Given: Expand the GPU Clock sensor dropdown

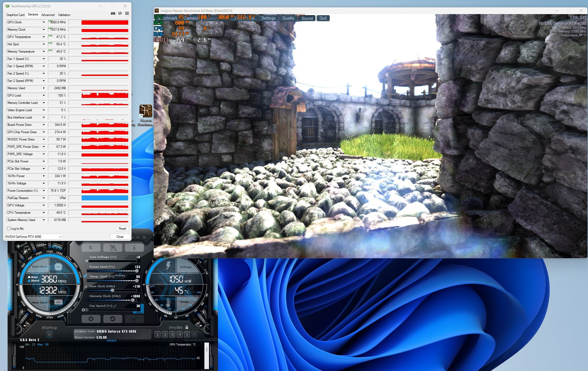Looking at the screenshot, I should pyautogui.click(x=44, y=22).
